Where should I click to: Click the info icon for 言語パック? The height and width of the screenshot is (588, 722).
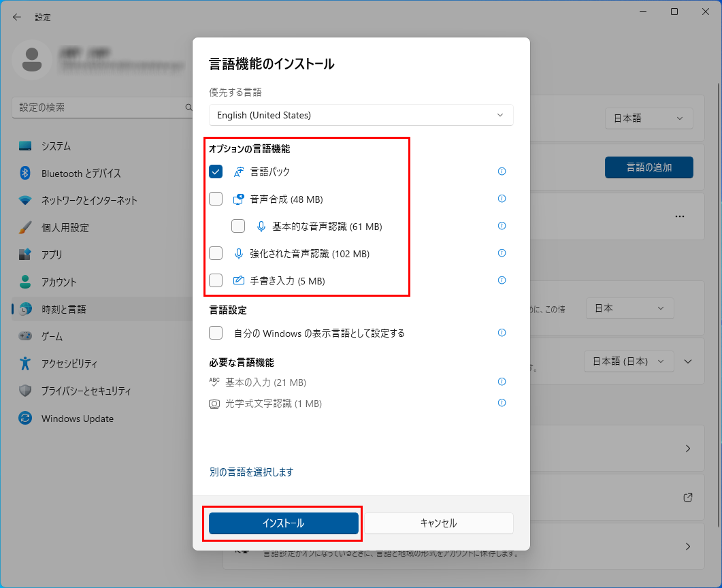pyautogui.click(x=502, y=171)
